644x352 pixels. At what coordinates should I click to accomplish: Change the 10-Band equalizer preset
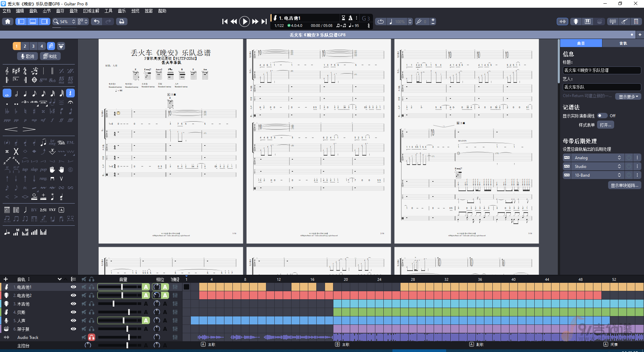597,175
